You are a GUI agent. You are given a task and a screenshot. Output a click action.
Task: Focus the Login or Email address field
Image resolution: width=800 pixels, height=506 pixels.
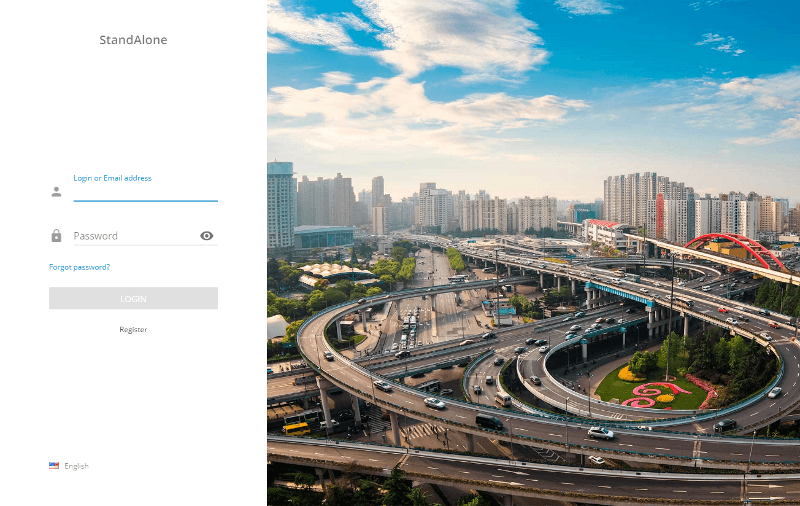click(x=145, y=193)
